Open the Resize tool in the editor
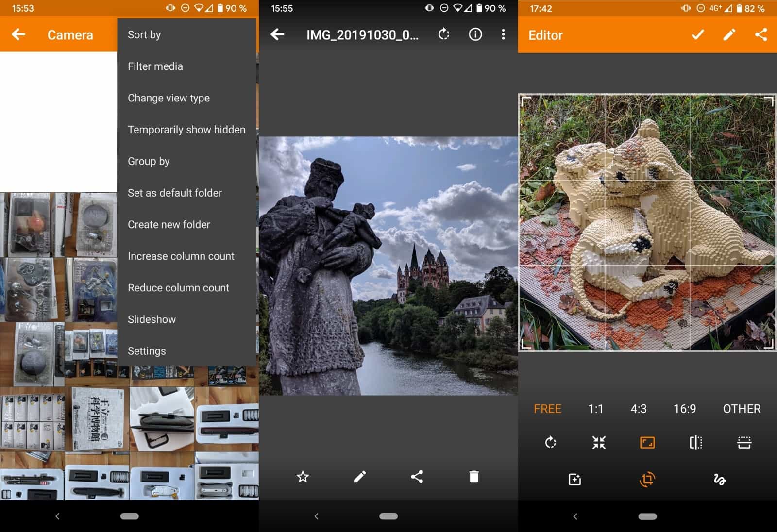777x532 pixels. pos(648,442)
